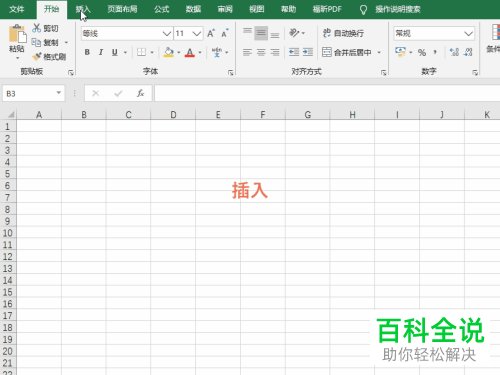Open the borders dropdown arrow
500x375 pixels.
(x=152, y=52)
